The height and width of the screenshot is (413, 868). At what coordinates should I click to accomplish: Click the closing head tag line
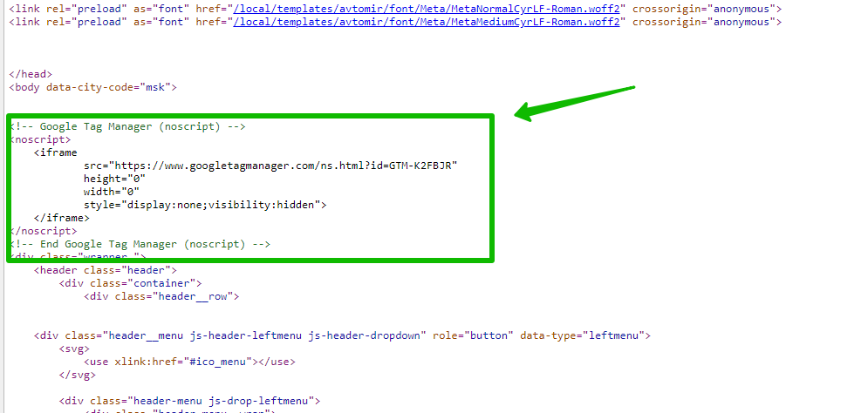(x=31, y=74)
